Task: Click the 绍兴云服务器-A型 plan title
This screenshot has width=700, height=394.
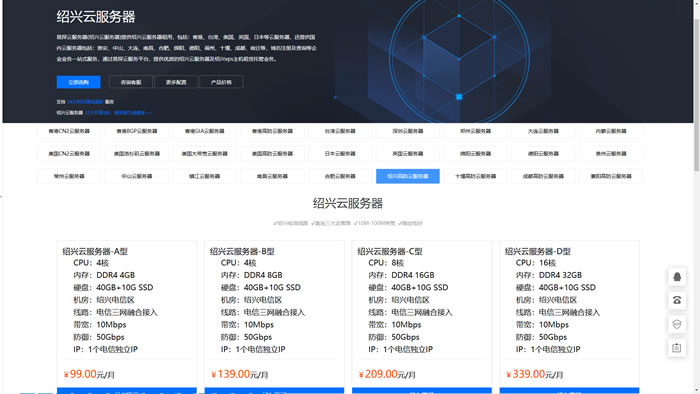Action: point(95,251)
